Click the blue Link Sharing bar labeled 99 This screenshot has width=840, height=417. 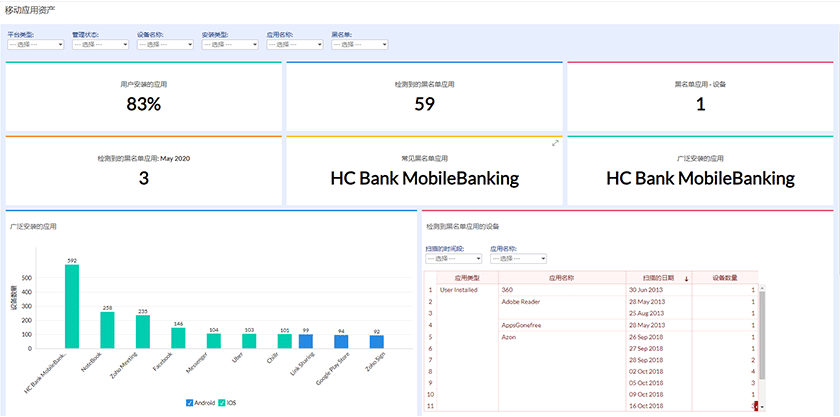(x=306, y=341)
